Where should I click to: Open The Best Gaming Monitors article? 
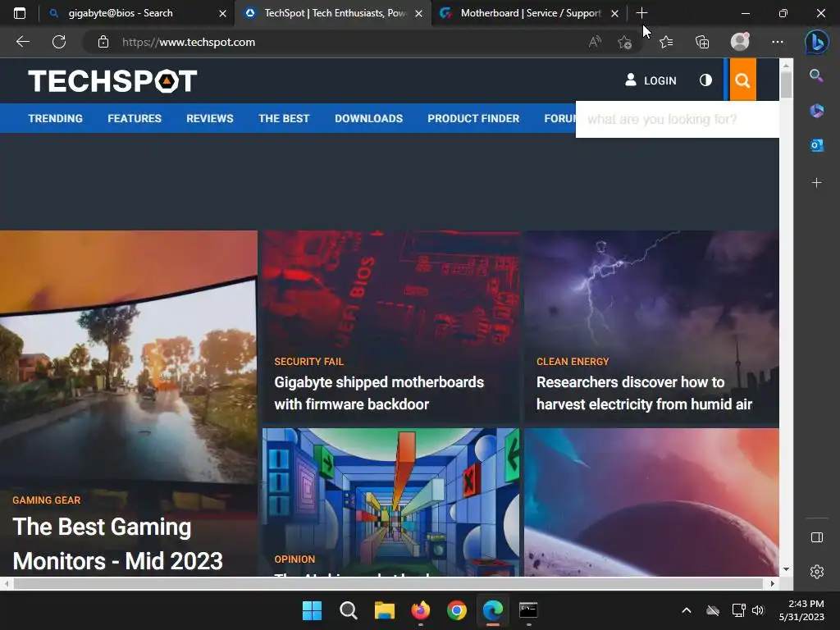pos(117,544)
